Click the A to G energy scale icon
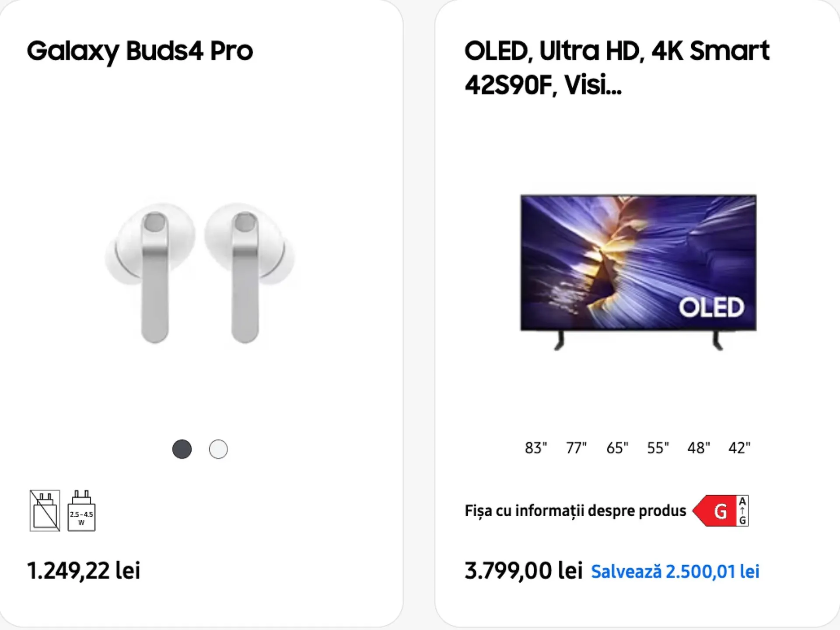The height and width of the screenshot is (630, 840). 742,511
